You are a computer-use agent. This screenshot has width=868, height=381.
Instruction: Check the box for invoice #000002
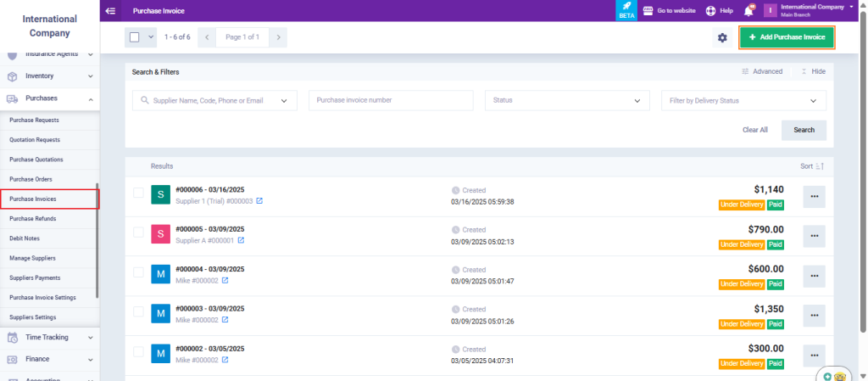pos(138,351)
